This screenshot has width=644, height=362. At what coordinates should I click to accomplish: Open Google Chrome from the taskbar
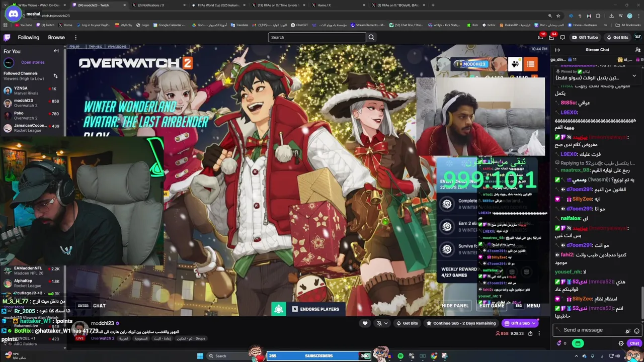tap(434, 356)
